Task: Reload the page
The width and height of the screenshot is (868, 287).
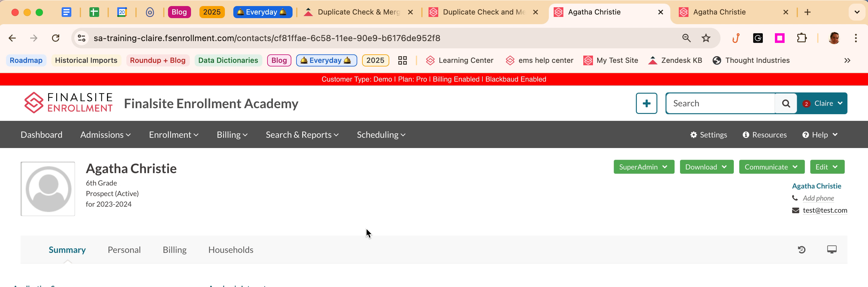Action: (x=56, y=38)
